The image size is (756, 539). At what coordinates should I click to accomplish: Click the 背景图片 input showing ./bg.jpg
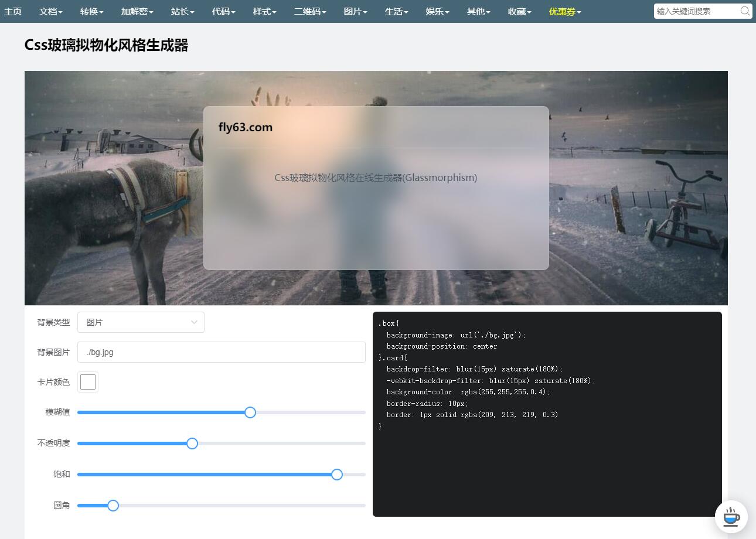pos(222,352)
